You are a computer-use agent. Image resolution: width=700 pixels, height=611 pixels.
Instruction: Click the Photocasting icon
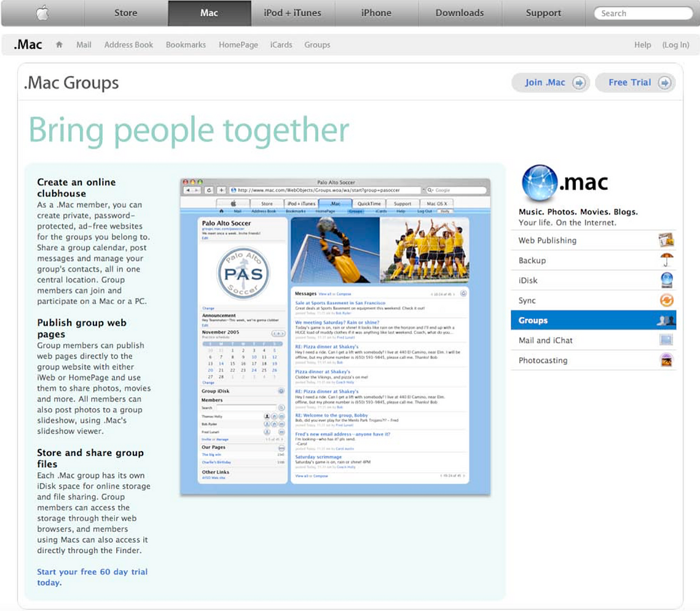pos(667,360)
